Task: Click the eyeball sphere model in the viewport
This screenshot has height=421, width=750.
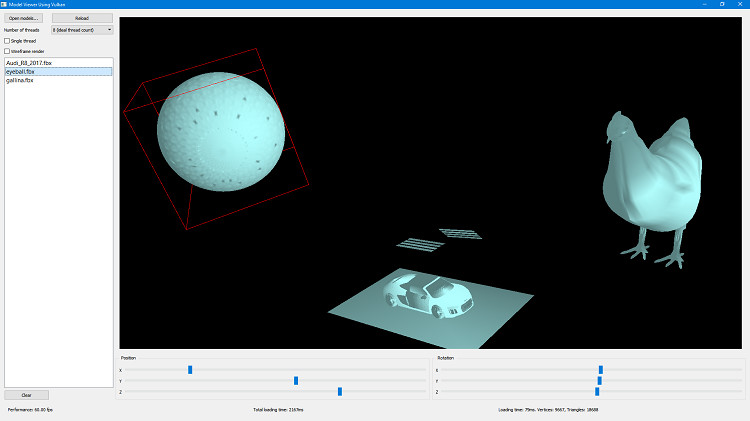Action: pyautogui.click(x=220, y=133)
